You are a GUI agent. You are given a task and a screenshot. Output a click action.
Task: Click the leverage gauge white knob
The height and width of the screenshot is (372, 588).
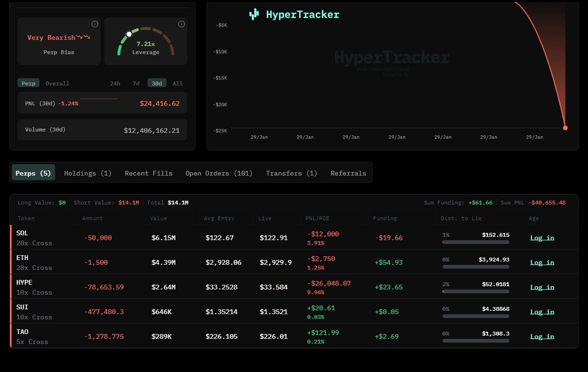129,34
